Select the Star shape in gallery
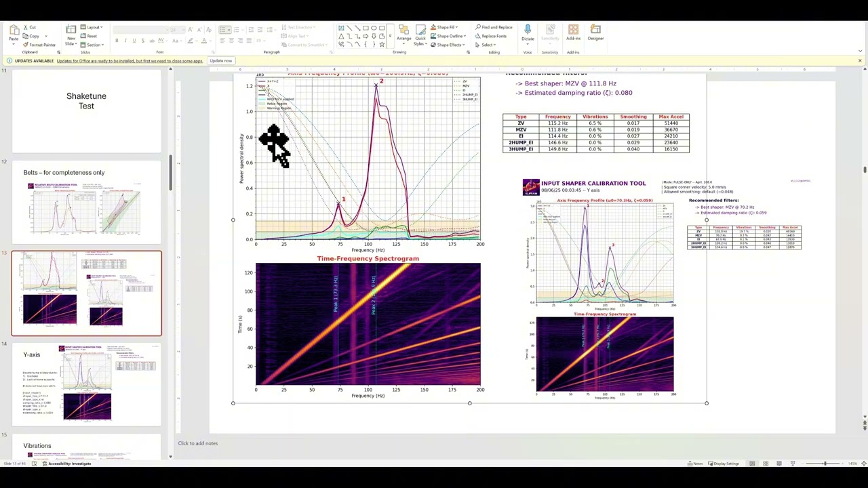 point(382,44)
